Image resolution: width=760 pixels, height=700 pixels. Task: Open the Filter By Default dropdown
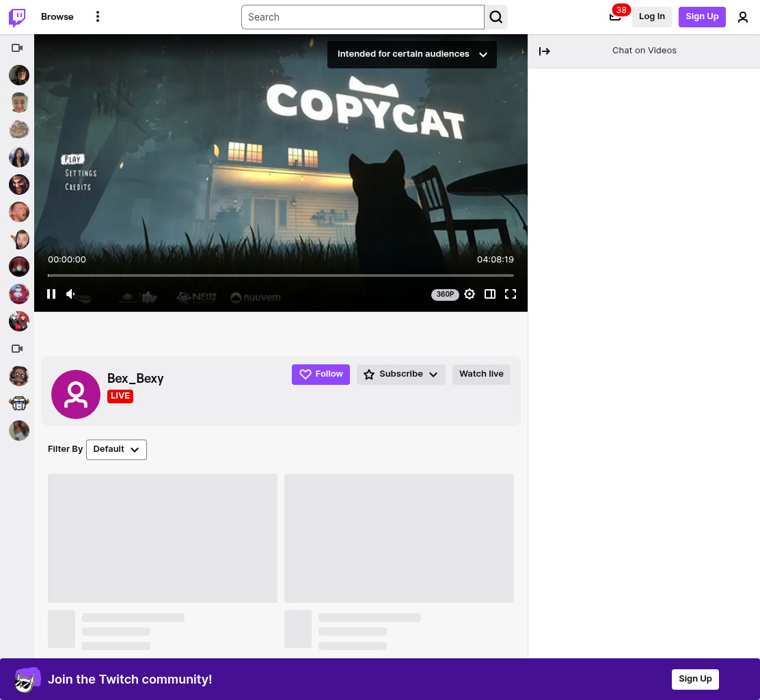pyautogui.click(x=116, y=449)
